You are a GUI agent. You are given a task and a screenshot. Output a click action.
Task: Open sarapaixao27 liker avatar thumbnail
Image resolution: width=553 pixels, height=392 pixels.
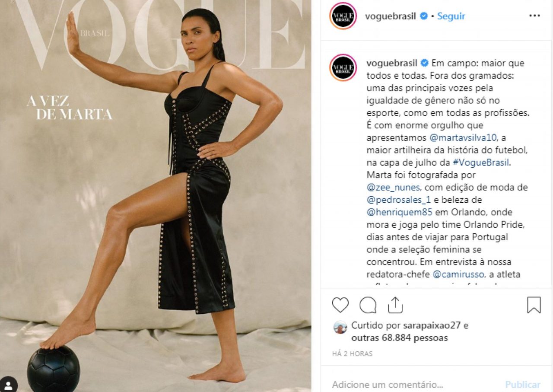tap(340, 327)
